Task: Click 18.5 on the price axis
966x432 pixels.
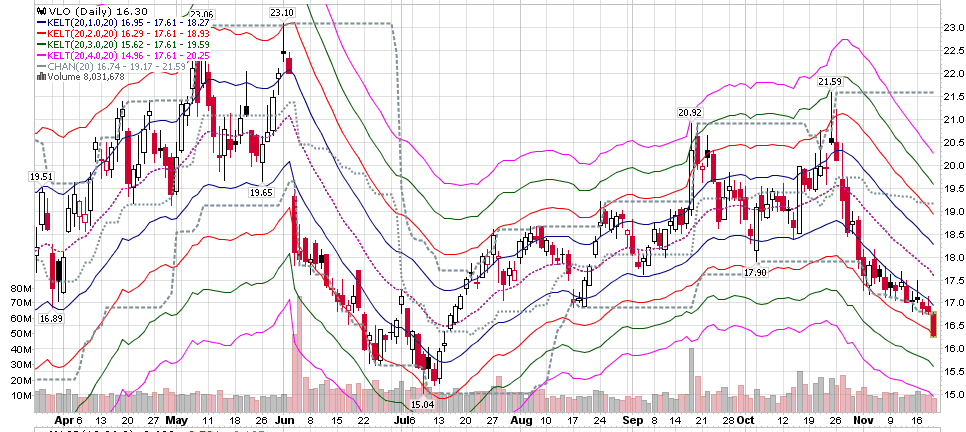Action: 954,234
